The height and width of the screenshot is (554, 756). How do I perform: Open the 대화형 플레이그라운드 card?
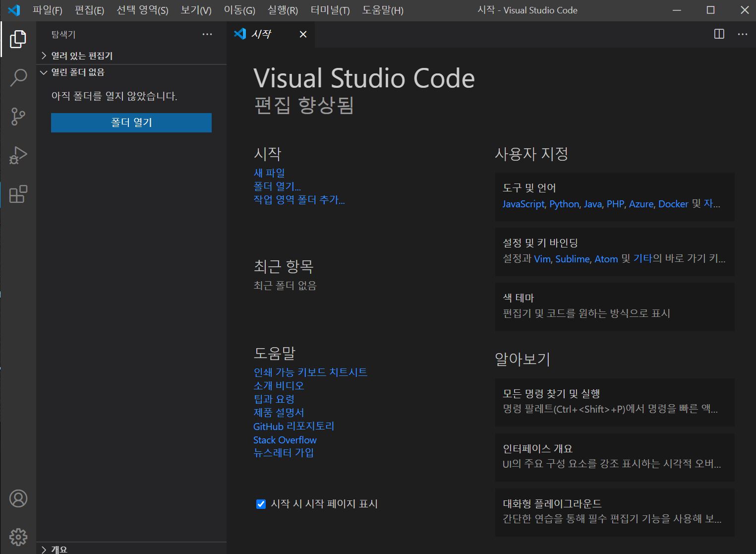click(x=615, y=512)
